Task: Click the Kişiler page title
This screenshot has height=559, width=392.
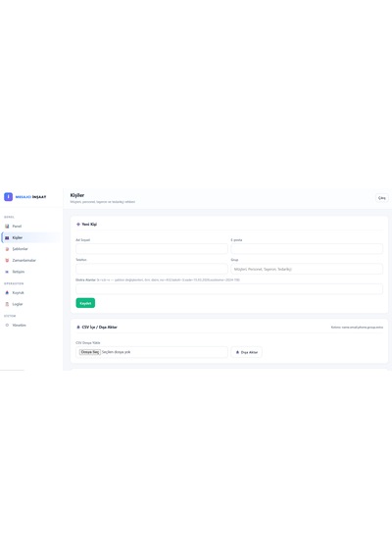Action: [x=77, y=195]
